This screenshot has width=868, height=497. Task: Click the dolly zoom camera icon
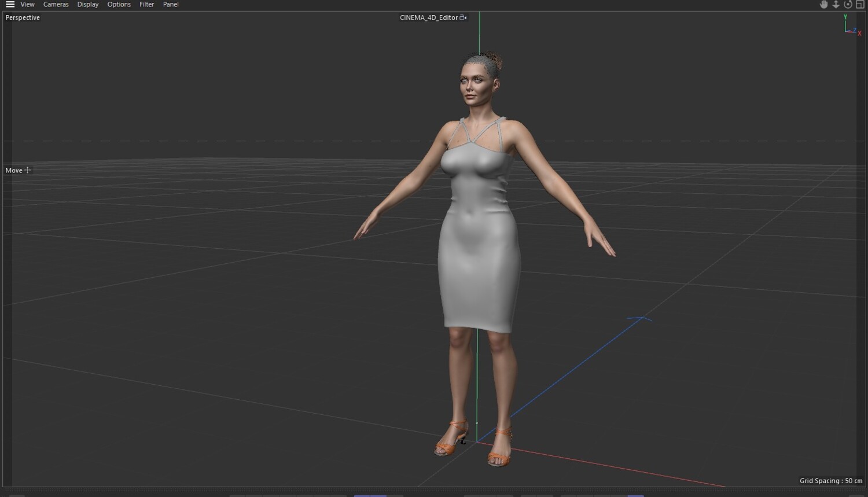[836, 4]
